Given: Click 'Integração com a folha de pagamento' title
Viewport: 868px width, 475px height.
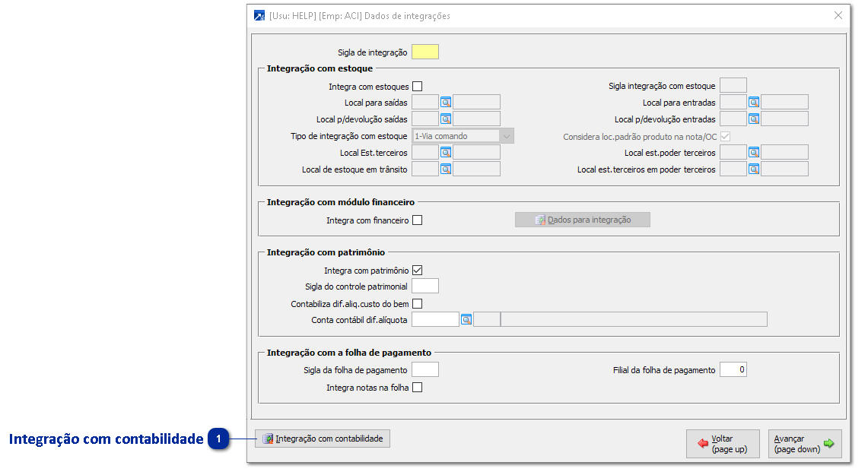Looking at the screenshot, I should click(348, 353).
